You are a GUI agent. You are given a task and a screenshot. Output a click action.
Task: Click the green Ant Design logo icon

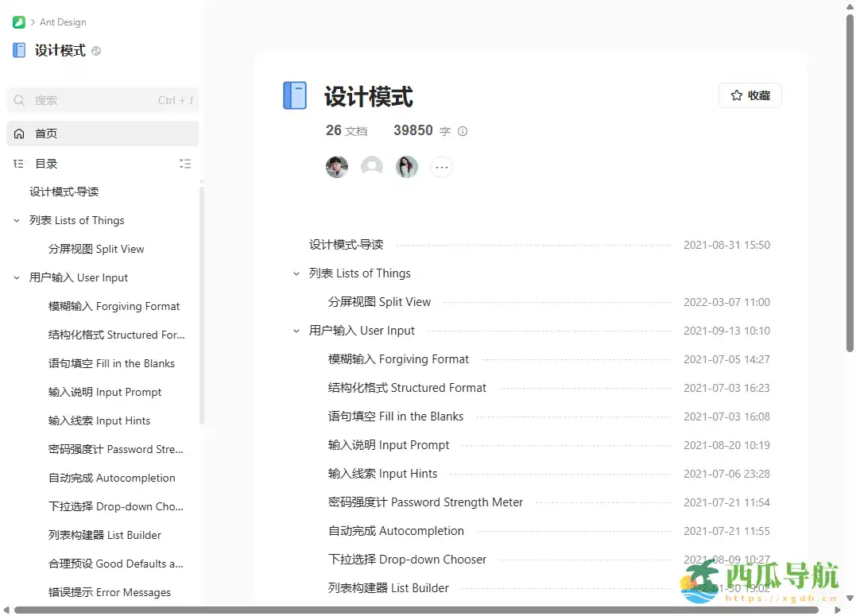point(18,21)
